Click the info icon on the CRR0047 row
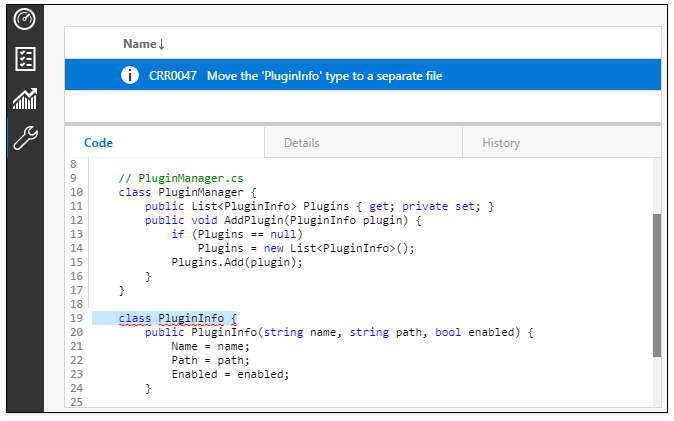Image resolution: width=674 pixels, height=421 pixels. [130, 76]
